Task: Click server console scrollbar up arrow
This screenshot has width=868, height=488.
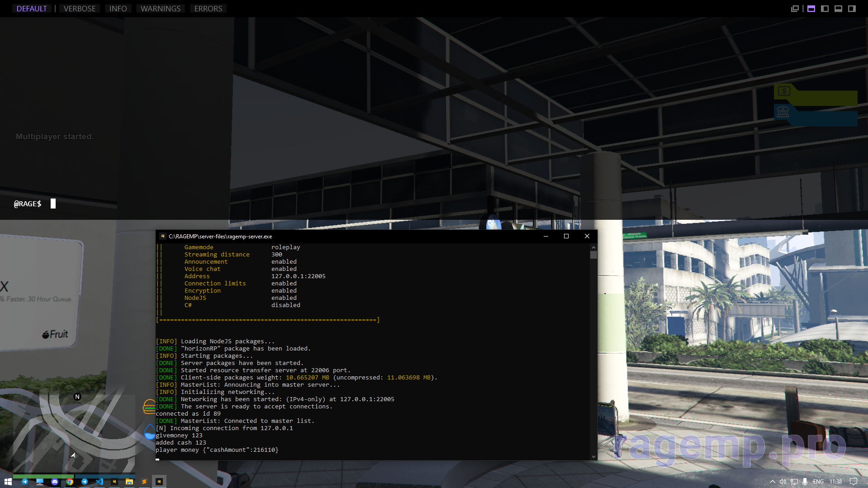Action: pyautogui.click(x=593, y=247)
